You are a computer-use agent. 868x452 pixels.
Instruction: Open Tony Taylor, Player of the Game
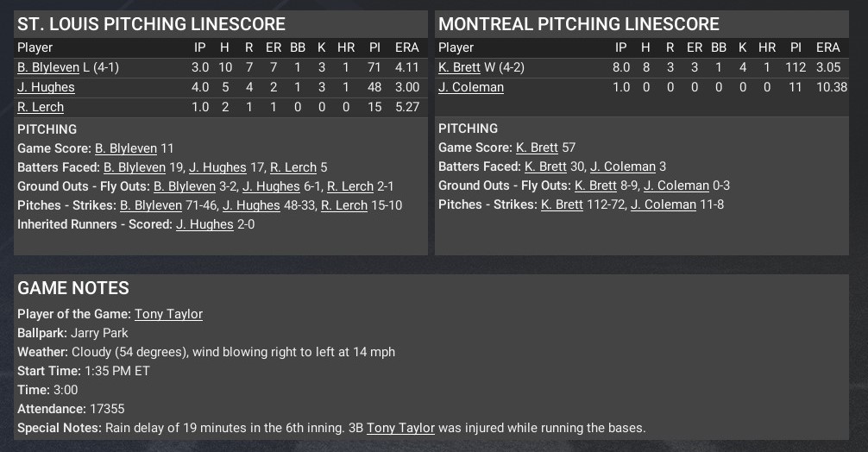click(x=168, y=314)
